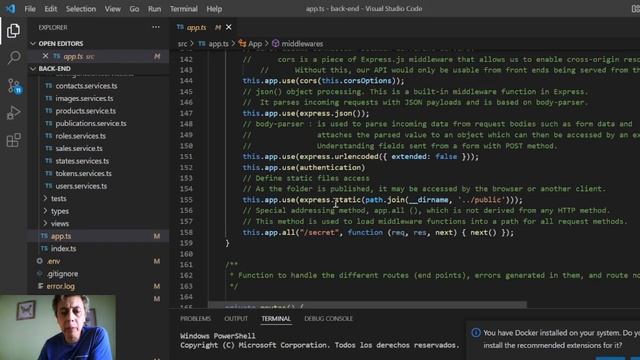Open the Selection menu
Viewport: 640px width, 360px height.
click(x=81, y=9)
